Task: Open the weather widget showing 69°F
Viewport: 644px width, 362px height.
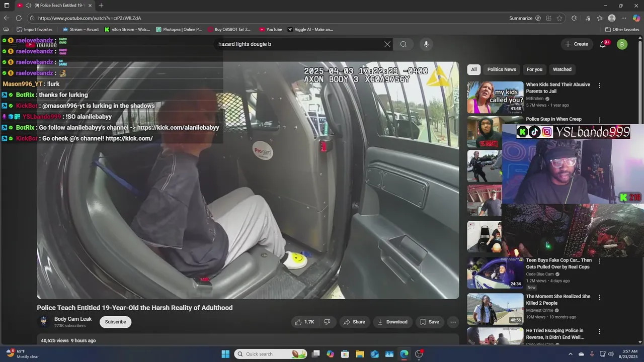Action: (22, 354)
